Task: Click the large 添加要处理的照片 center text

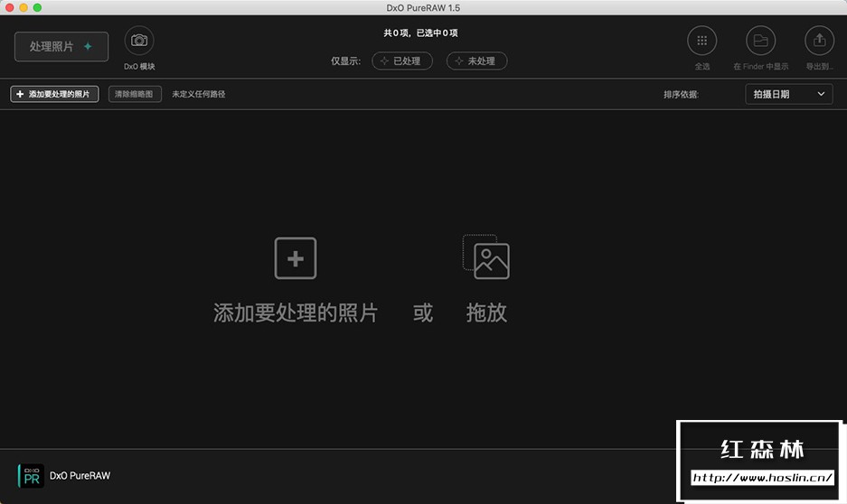Action: pyautogui.click(x=296, y=313)
